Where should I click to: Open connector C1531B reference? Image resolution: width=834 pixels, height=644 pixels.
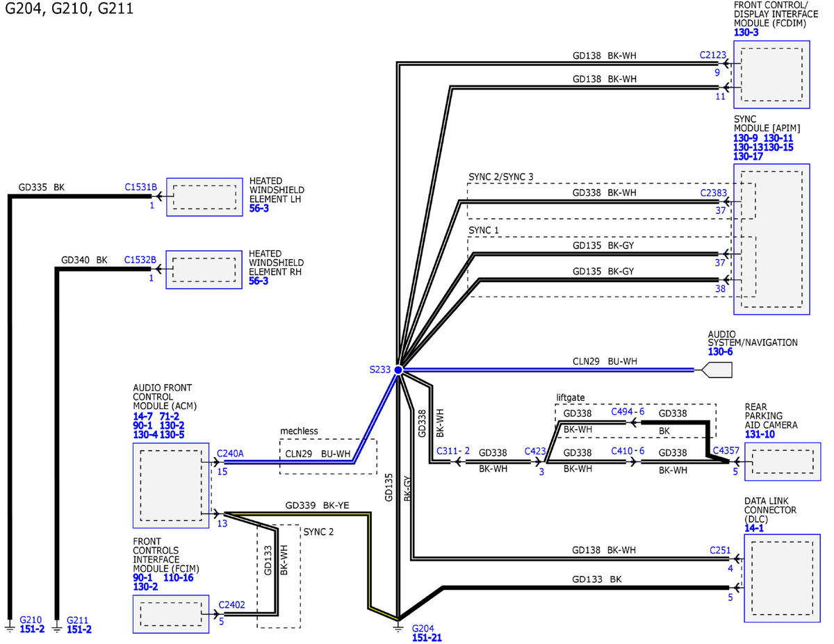pyautogui.click(x=141, y=188)
